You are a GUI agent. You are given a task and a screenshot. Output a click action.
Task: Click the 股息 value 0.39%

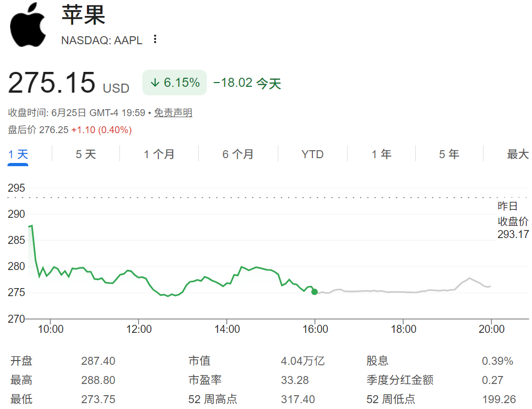[x=497, y=361]
